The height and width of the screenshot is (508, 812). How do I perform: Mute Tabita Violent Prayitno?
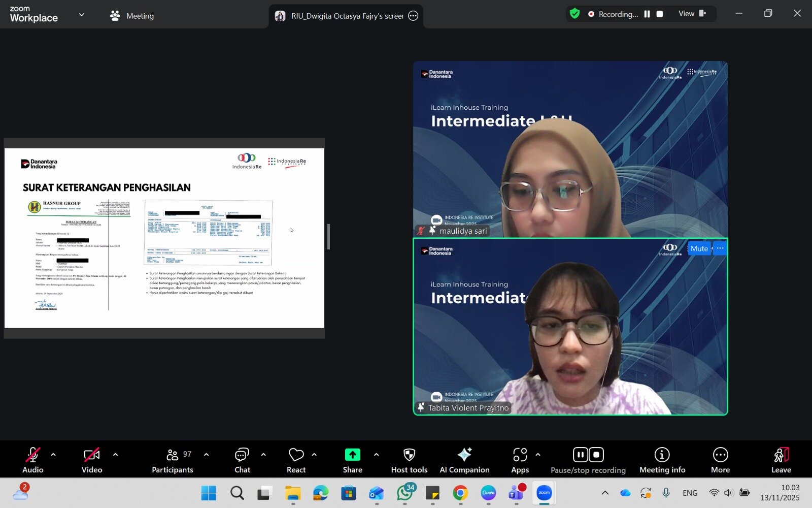coord(699,248)
